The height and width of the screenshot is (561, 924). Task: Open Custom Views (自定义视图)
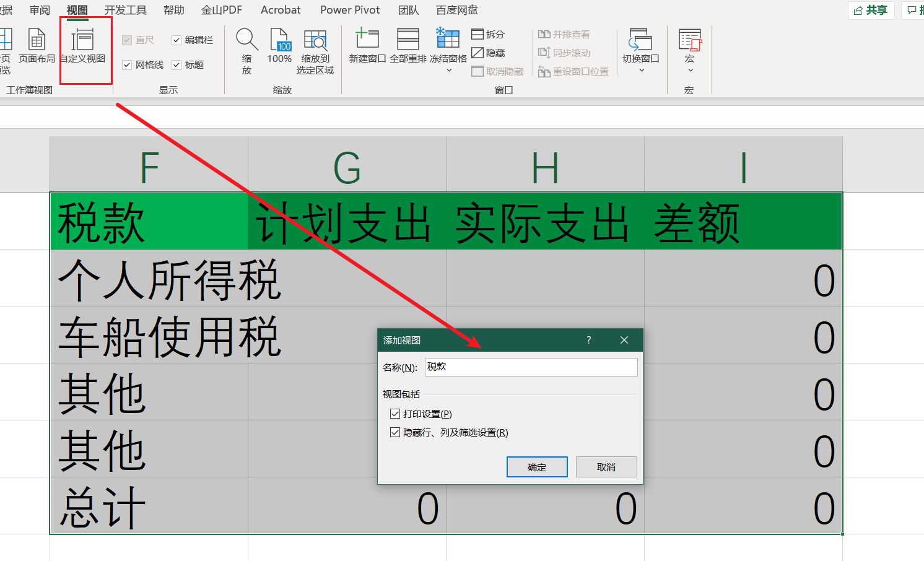click(82, 45)
